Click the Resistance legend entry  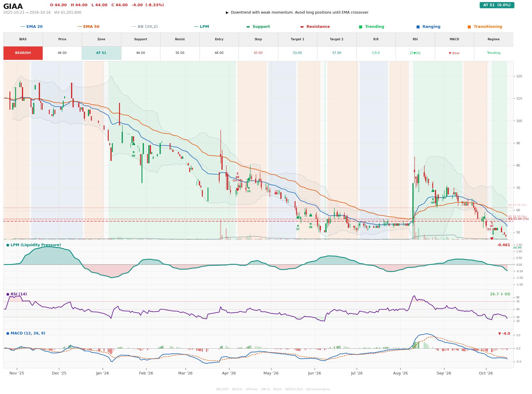(315, 27)
